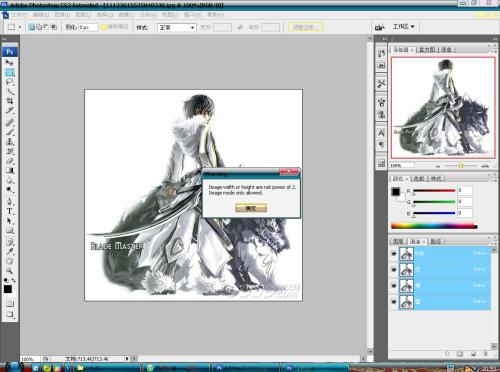Screen dimensions: 500x372
Task: Load channel as selection button
Action: [x=447, y=354]
